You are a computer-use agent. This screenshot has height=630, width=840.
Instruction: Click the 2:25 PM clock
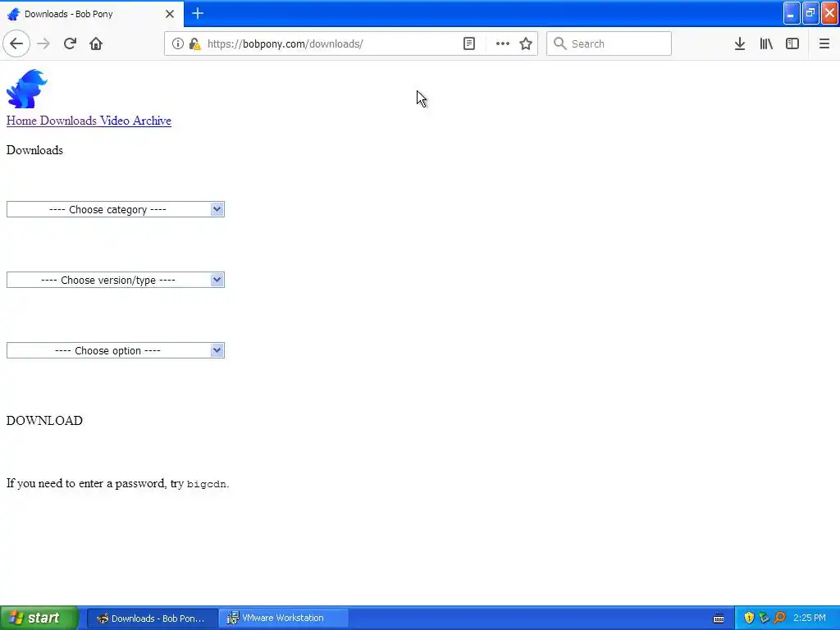tap(810, 619)
